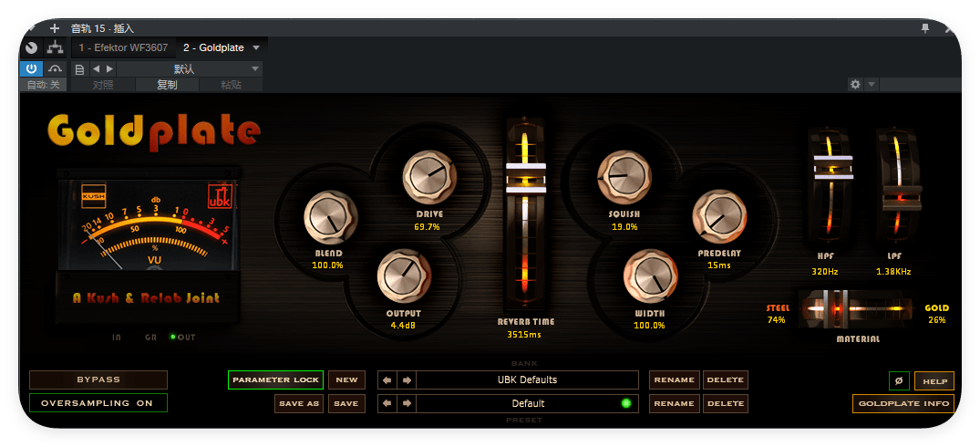Click the 15ms predelay value
The height and width of the screenshot is (447, 980).
point(718,265)
